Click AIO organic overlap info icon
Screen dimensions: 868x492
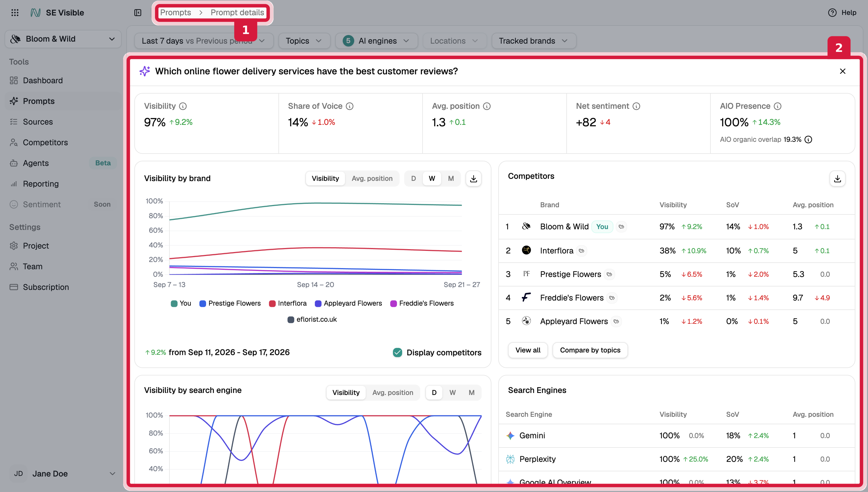808,140
